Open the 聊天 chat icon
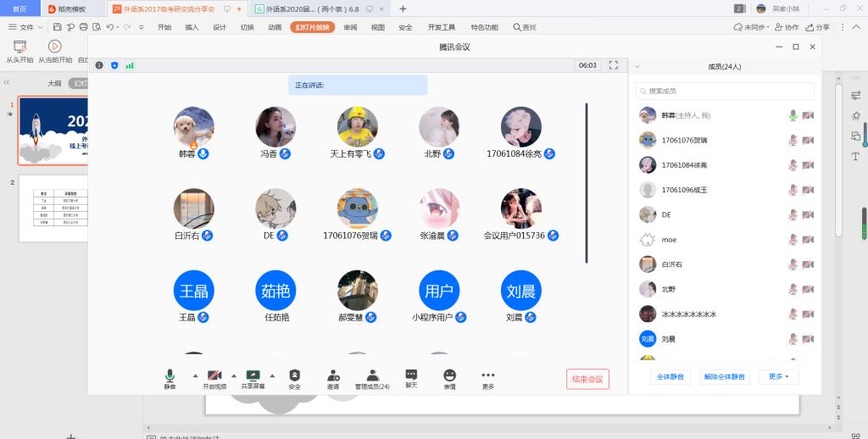The height and width of the screenshot is (439, 868). (411, 375)
